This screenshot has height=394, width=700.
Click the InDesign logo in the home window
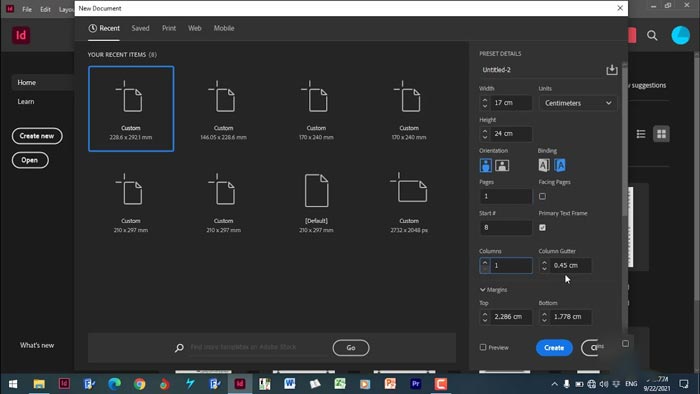click(x=21, y=35)
